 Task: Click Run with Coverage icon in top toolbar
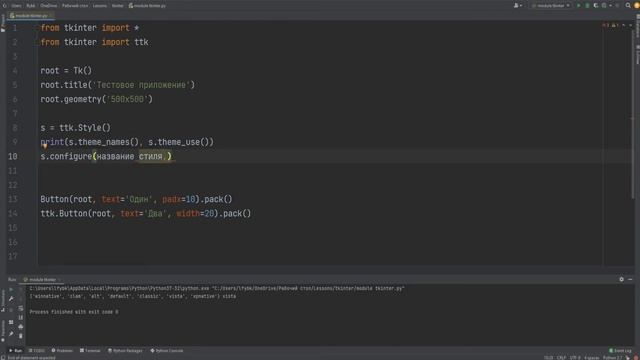(596, 6)
